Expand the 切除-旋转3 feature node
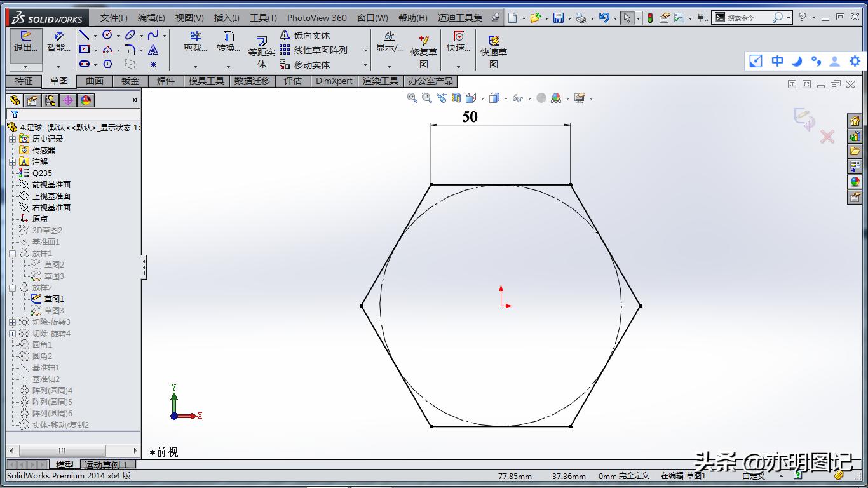Viewport: 868px width, 488px height. pyautogui.click(x=12, y=322)
